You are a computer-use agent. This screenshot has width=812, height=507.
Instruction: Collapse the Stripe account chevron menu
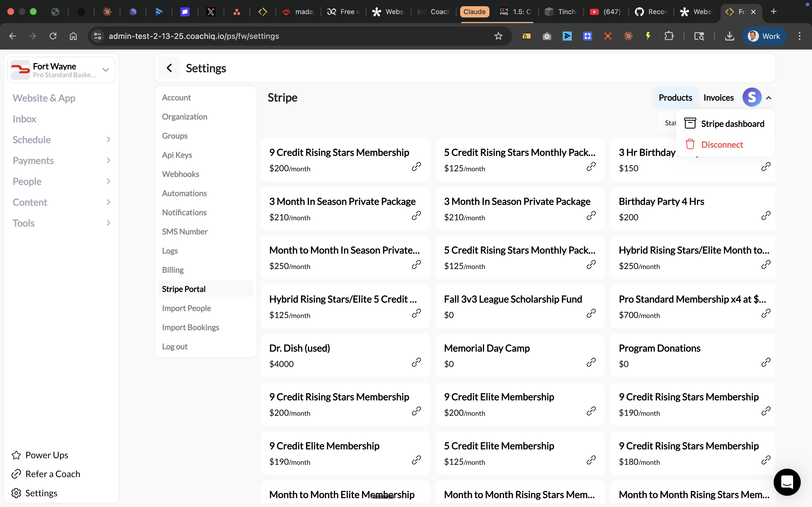click(x=769, y=97)
